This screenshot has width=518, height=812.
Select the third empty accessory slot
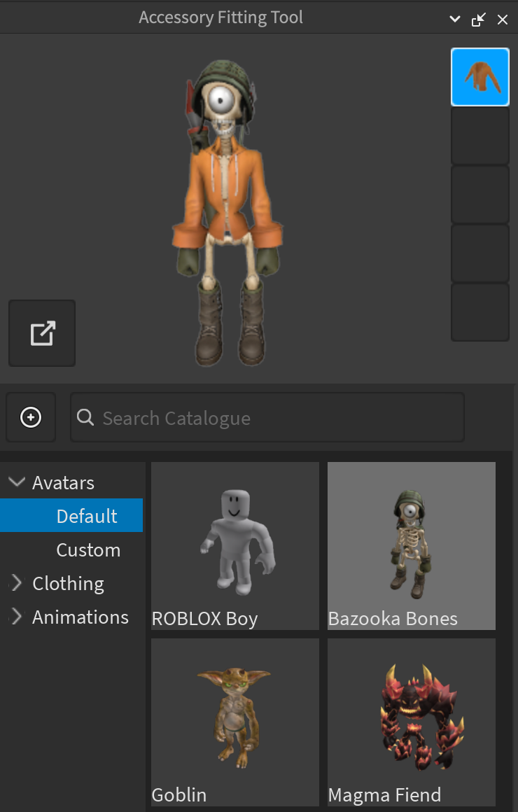coord(479,195)
